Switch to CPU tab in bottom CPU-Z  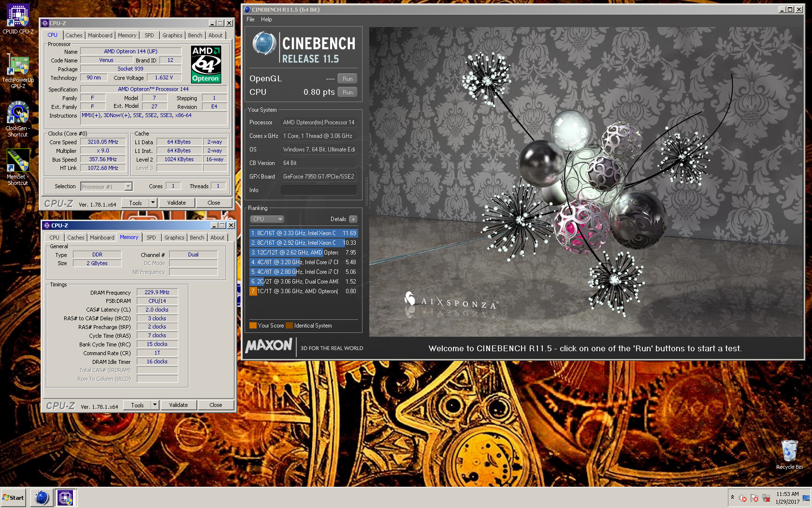[55, 238]
